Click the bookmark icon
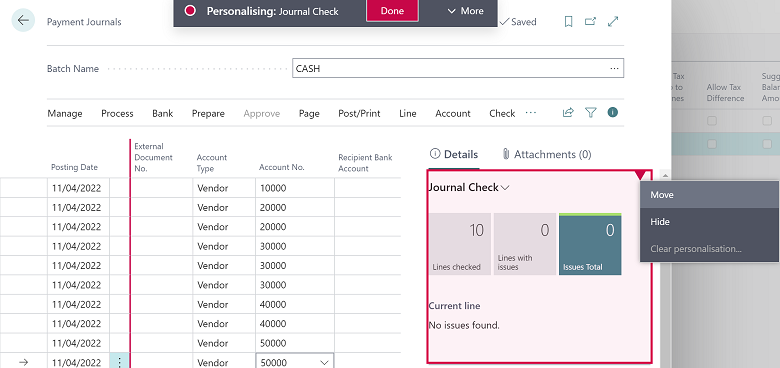 tap(568, 21)
